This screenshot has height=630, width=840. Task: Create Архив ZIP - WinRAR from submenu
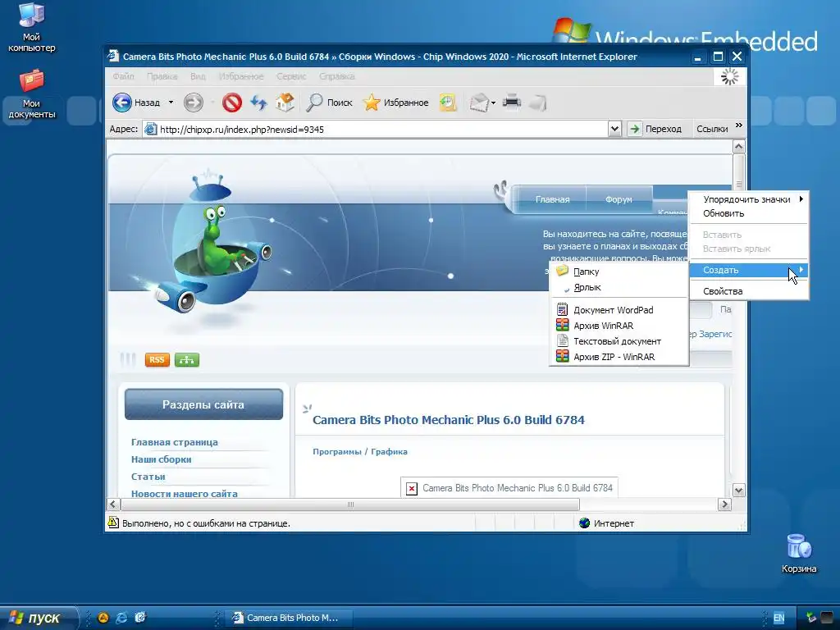[x=619, y=356]
